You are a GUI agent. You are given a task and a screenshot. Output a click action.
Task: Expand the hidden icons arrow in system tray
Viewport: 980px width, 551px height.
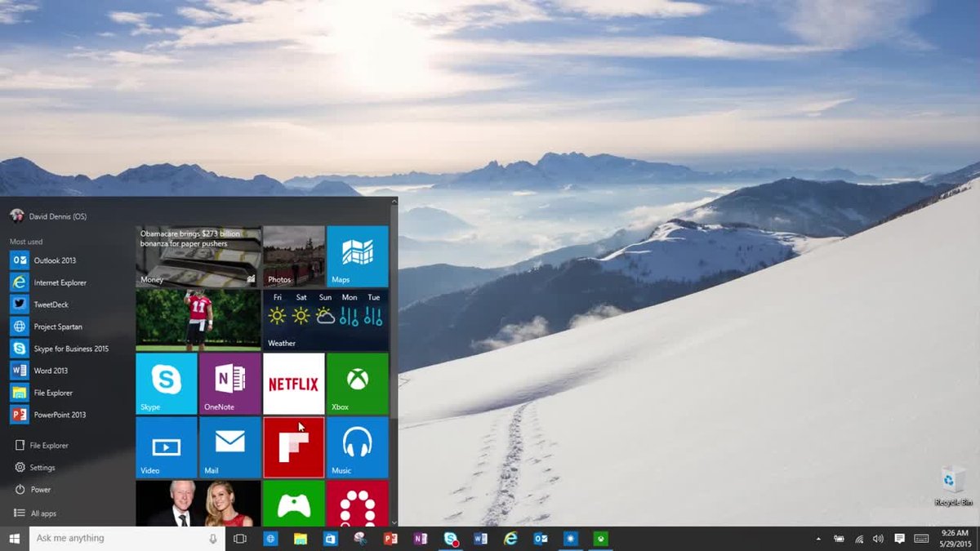[819, 539]
